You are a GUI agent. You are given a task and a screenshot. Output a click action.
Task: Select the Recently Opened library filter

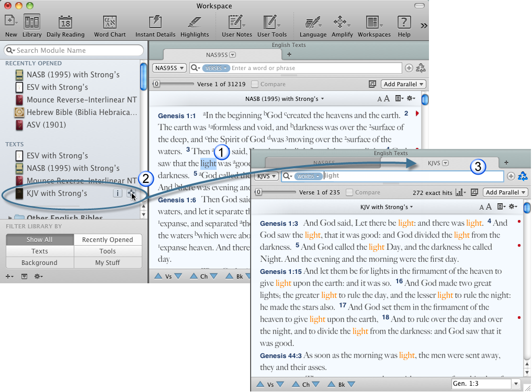(x=107, y=240)
